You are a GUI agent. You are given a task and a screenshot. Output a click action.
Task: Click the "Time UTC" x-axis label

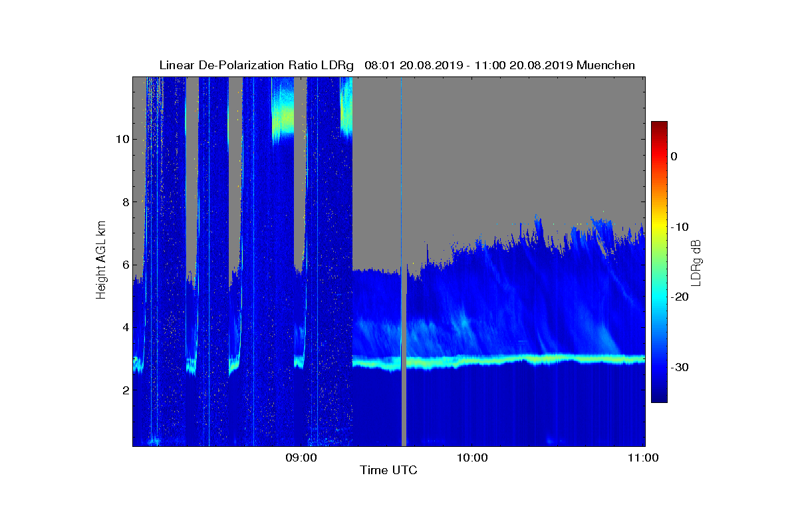pos(388,470)
